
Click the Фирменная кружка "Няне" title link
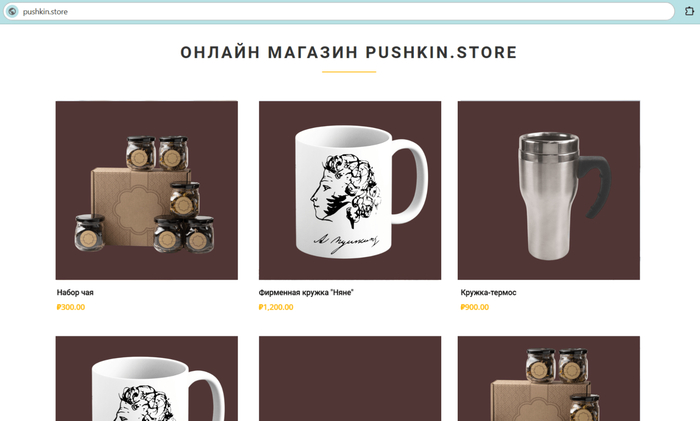point(306,292)
